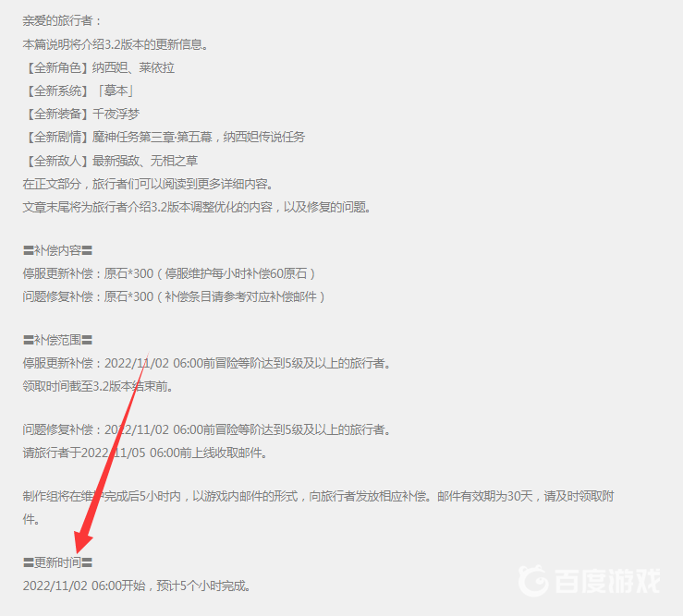The width and height of the screenshot is (683, 616).
Task: Click the 百度游戏 watermark text
Action: point(607,581)
